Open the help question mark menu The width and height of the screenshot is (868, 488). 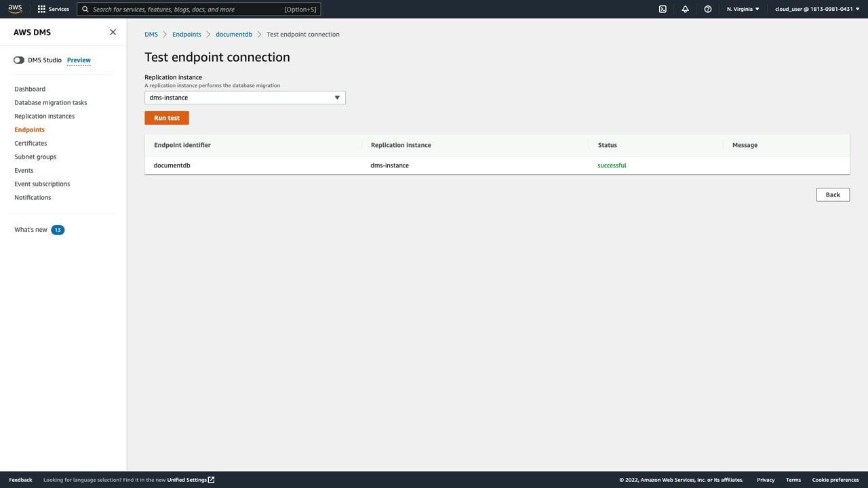coord(707,9)
